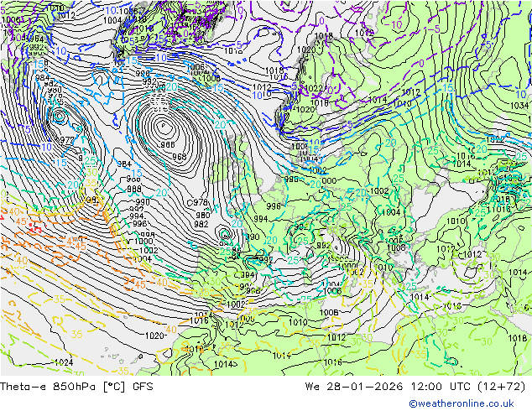
Task: Click the 'We 28-01-2026 12:00 UTC (12+72)' timestamp
Action: 415,387
